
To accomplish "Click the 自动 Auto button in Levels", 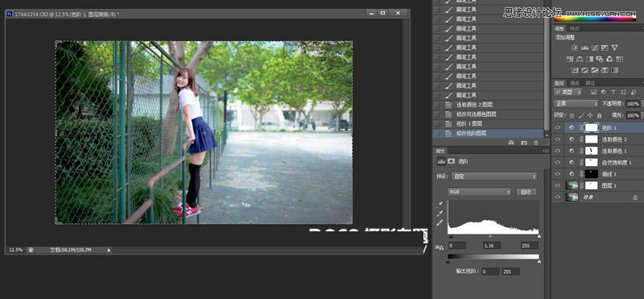I will tap(526, 192).
